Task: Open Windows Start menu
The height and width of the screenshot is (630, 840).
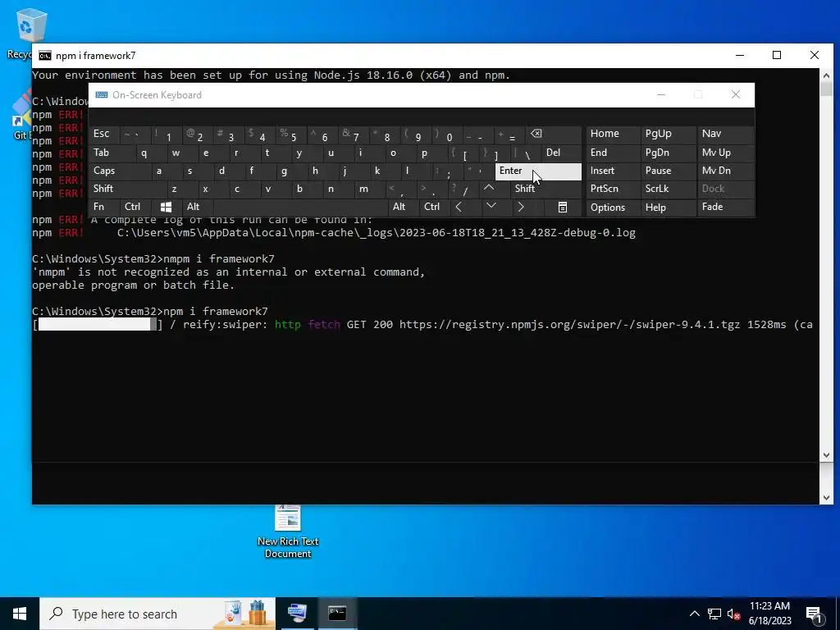Action: pyautogui.click(x=20, y=614)
